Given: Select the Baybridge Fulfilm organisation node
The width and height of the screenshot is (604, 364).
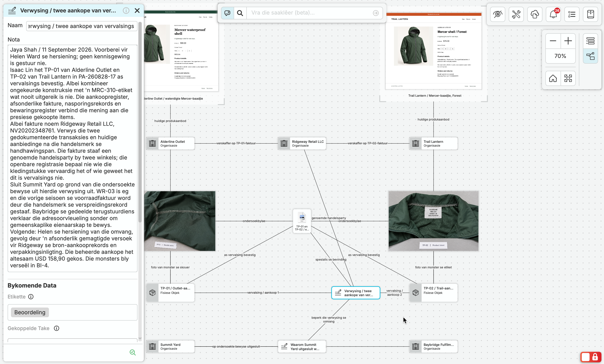Looking at the screenshot, I should coord(433,346).
